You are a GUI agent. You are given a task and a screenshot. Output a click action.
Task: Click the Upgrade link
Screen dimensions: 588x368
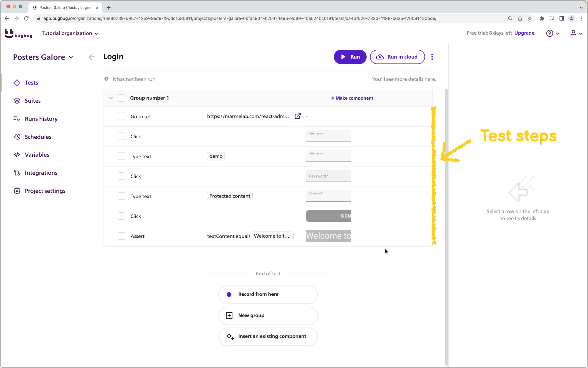(x=524, y=33)
